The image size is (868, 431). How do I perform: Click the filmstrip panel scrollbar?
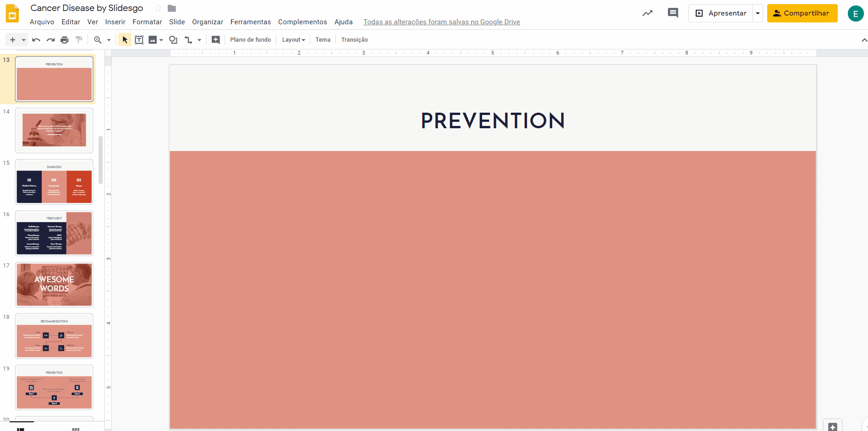click(x=101, y=160)
